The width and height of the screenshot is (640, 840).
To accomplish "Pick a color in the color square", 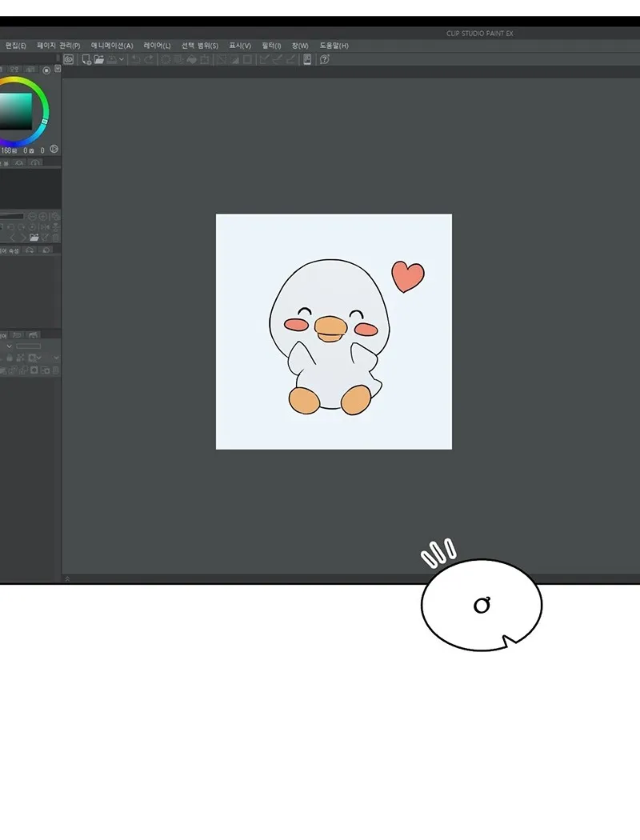I will click(x=16, y=111).
